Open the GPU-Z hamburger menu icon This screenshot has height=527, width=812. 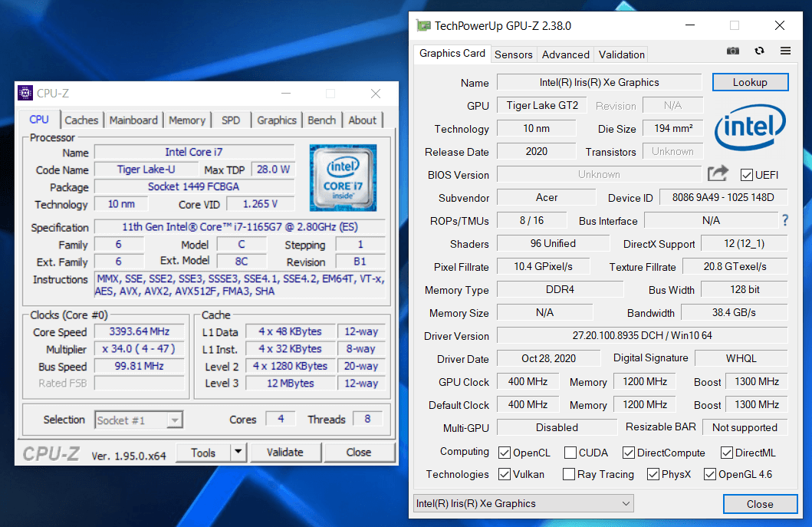coord(785,51)
